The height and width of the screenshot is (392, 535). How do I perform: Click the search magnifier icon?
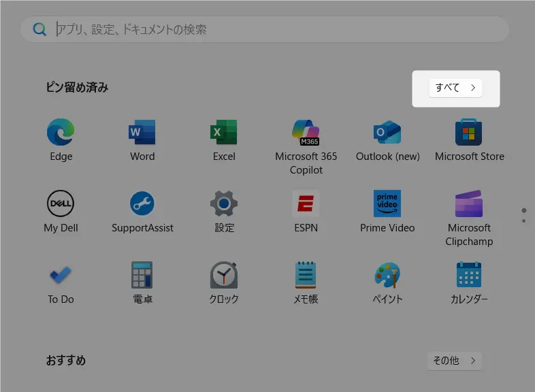pos(39,29)
